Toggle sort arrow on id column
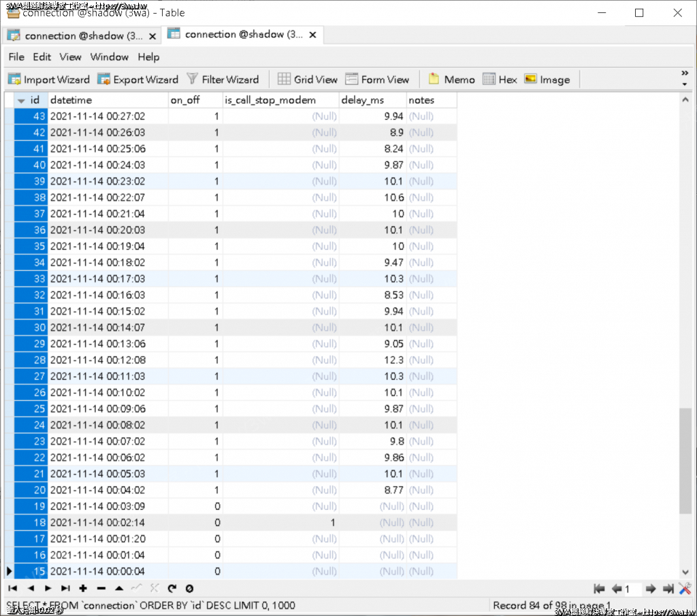697x616 pixels. click(x=21, y=101)
